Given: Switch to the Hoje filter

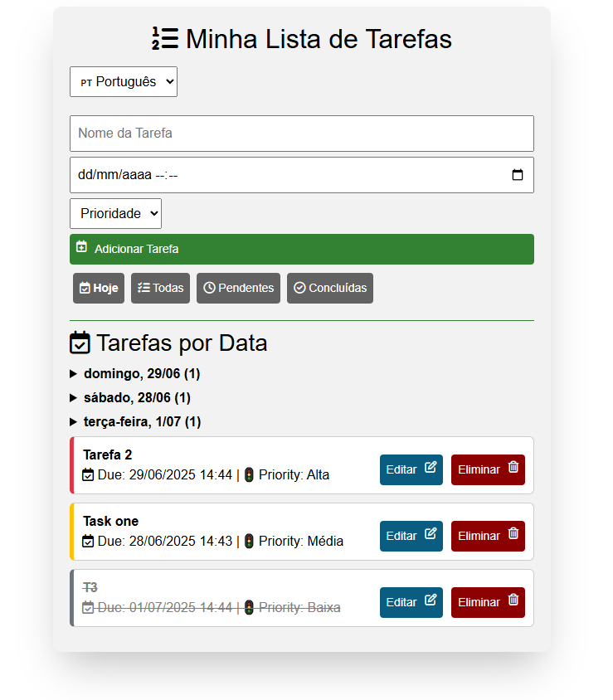Looking at the screenshot, I should tap(99, 288).
